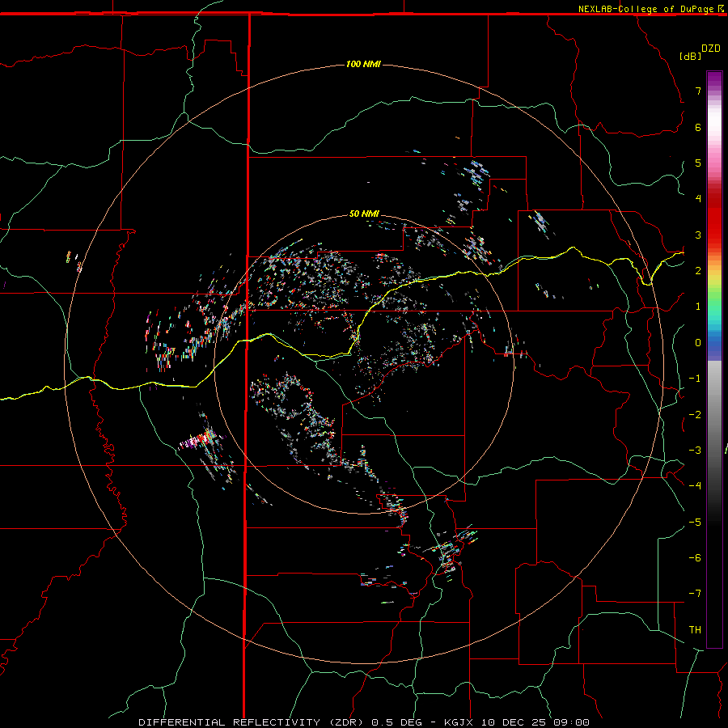Select the -2 value on color scale
The width and height of the screenshot is (728, 728).
click(x=695, y=415)
